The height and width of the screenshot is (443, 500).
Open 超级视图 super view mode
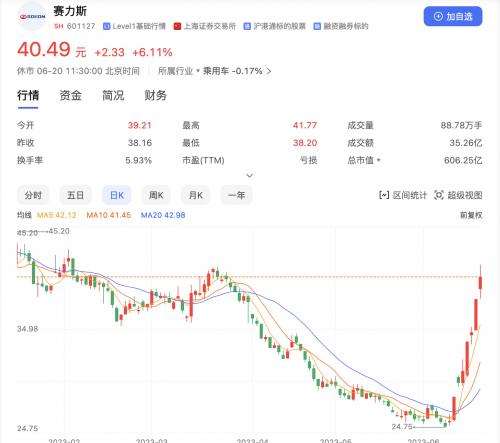point(458,195)
